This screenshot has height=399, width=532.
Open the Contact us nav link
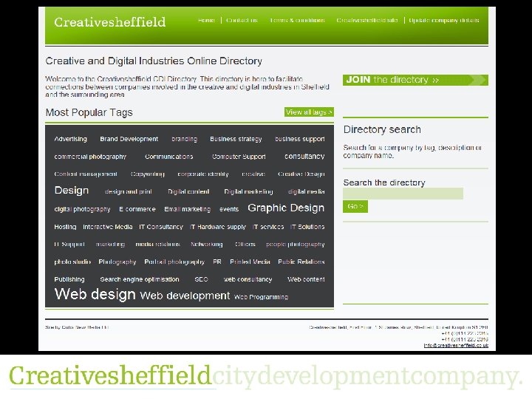pyautogui.click(x=242, y=21)
